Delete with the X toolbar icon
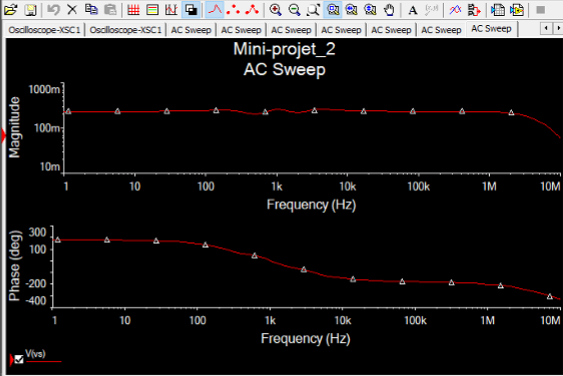Screen dimensions: 563x376 pos(72,10)
